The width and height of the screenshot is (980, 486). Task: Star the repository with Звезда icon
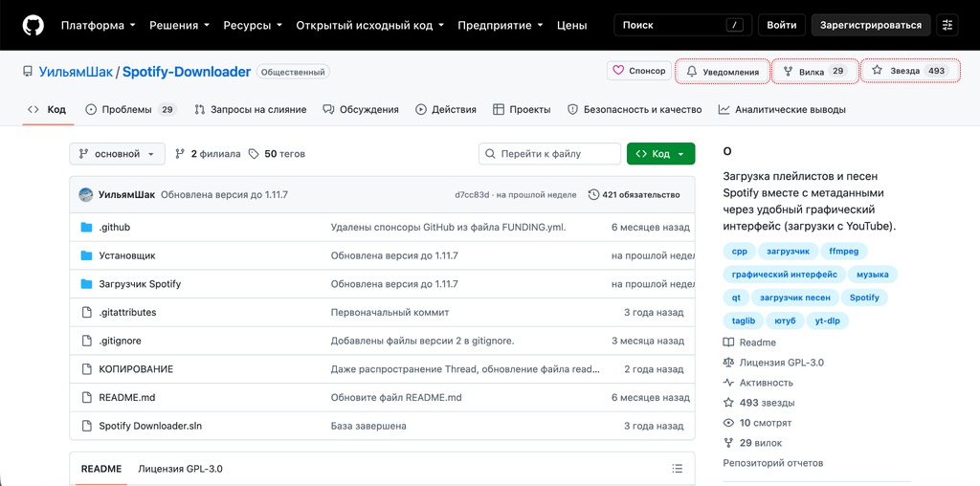coord(877,71)
